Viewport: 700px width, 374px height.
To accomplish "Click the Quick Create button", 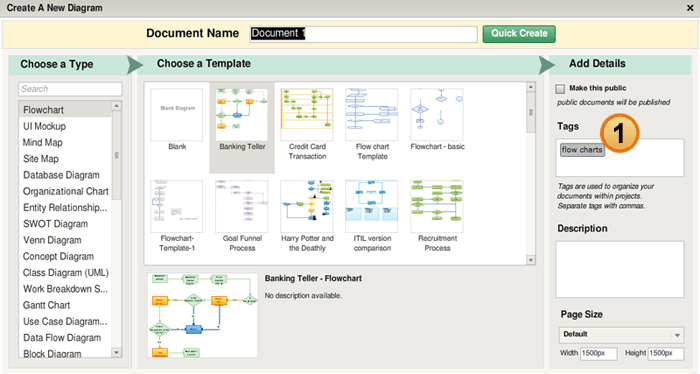I will pos(519,34).
